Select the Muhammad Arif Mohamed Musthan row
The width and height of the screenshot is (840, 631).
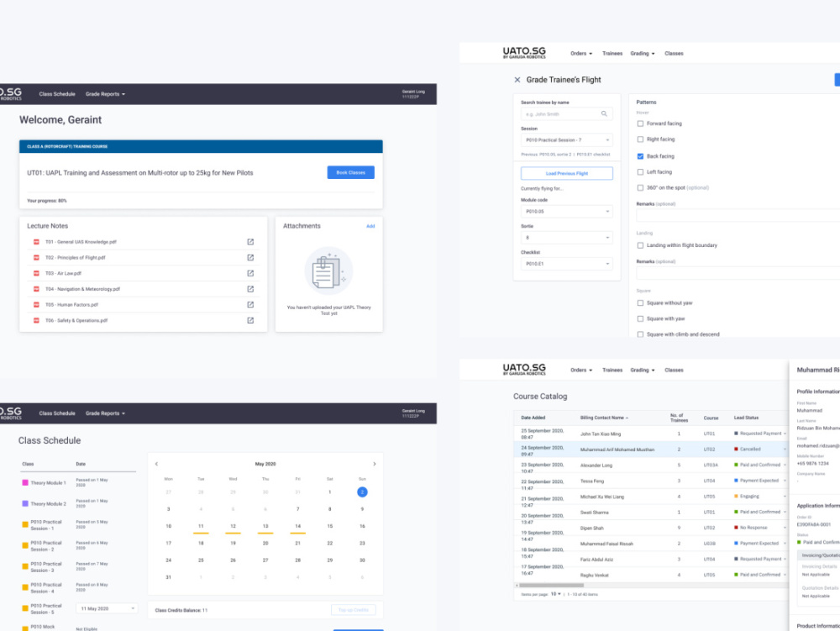(x=651, y=450)
